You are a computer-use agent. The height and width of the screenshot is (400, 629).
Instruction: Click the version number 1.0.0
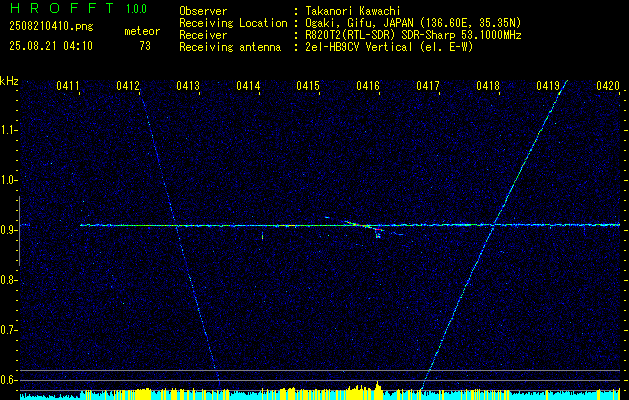click(x=136, y=9)
